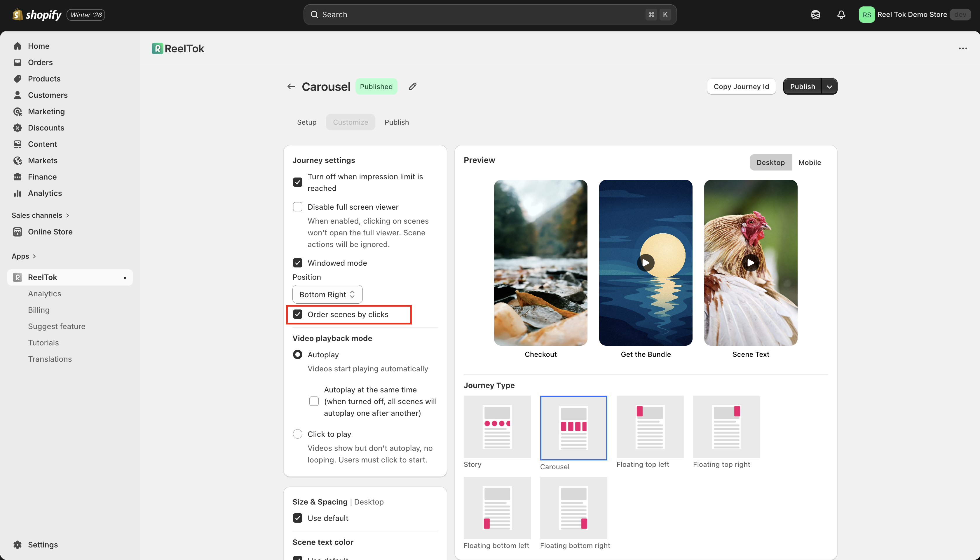
Task: Select Floating bottom right journey type icon
Action: click(x=573, y=508)
